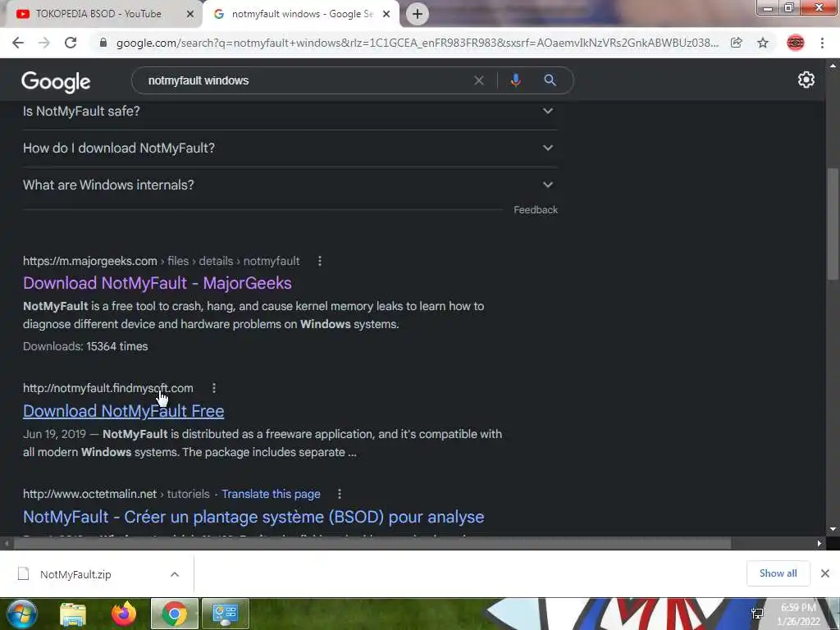
Task: Open the Control Panel taskbar item
Action: (225, 614)
